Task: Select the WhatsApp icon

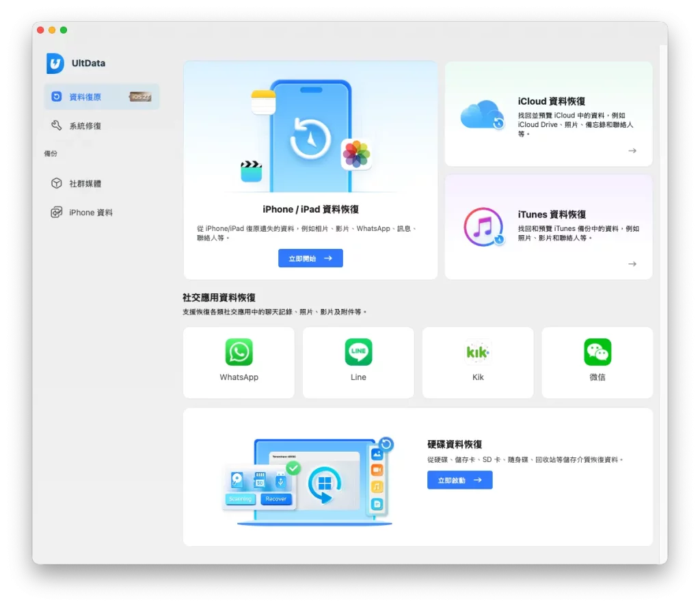Action: [239, 352]
